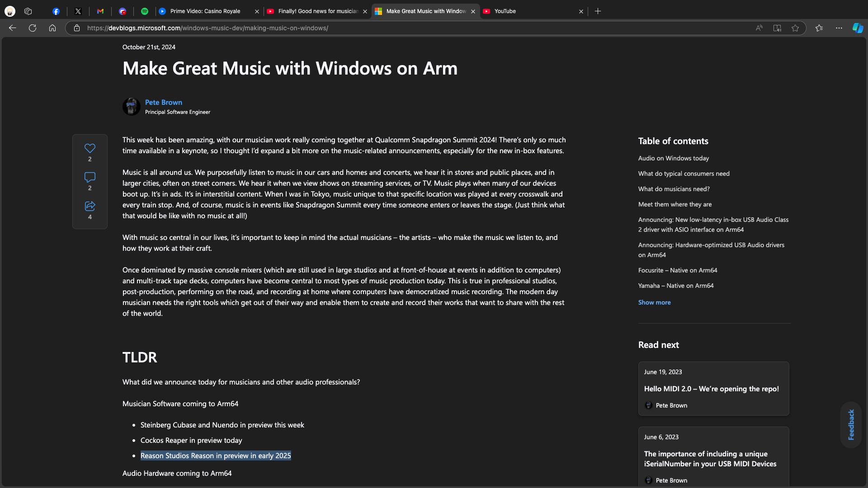The width and height of the screenshot is (868, 488).
Task: Open the Finally! Good news for musicians tab
Action: coord(318,11)
